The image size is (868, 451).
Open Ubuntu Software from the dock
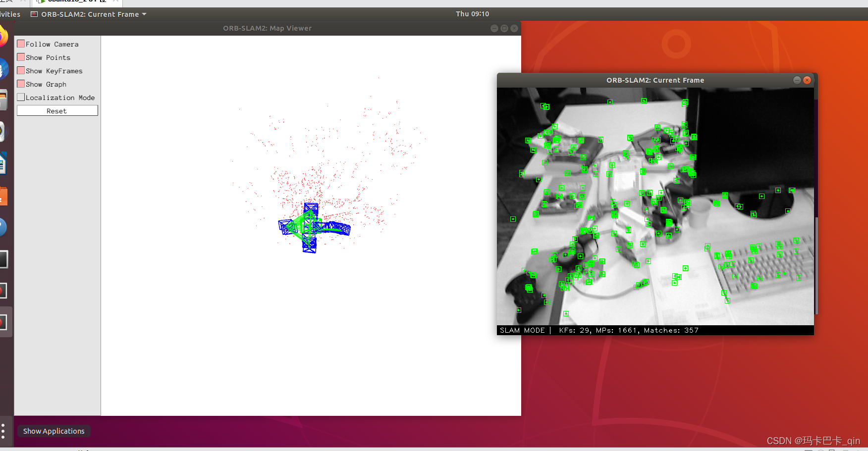pos(2,196)
